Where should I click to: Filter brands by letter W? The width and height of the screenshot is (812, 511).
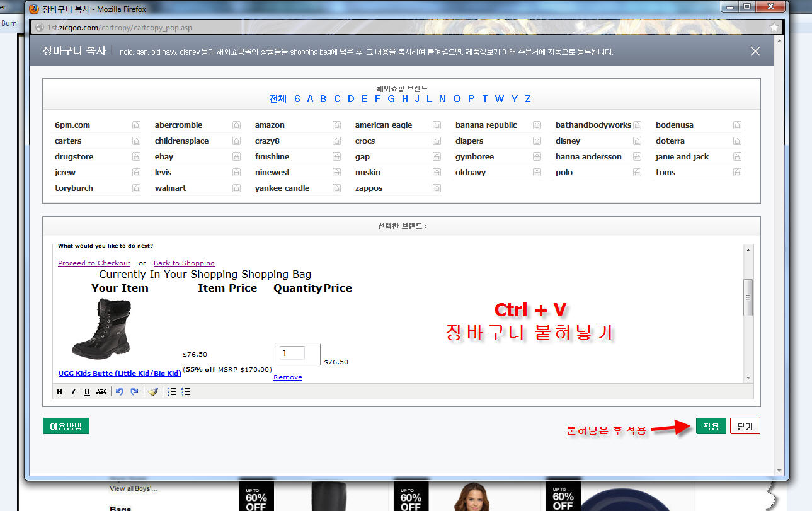click(x=500, y=99)
